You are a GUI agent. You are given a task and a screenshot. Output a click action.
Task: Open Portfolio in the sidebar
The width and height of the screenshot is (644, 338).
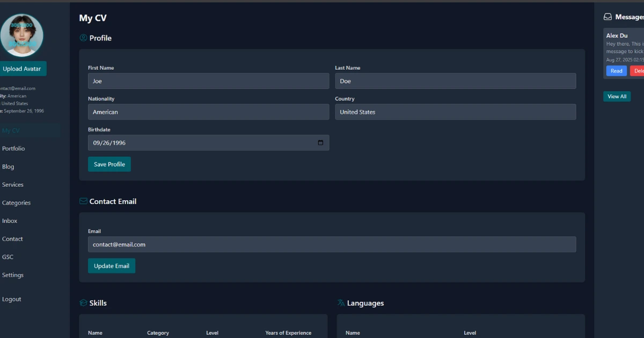[13, 149]
